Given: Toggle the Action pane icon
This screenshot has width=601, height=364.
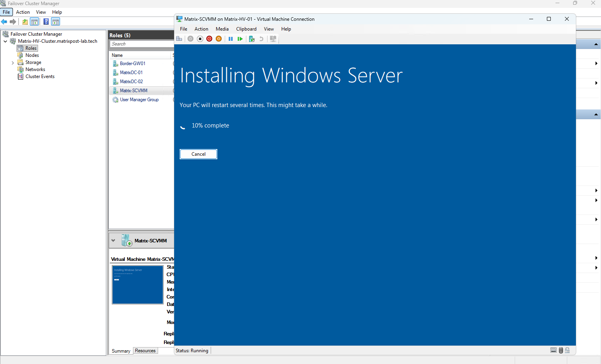Looking at the screenshot, I should tap(56, 22).
